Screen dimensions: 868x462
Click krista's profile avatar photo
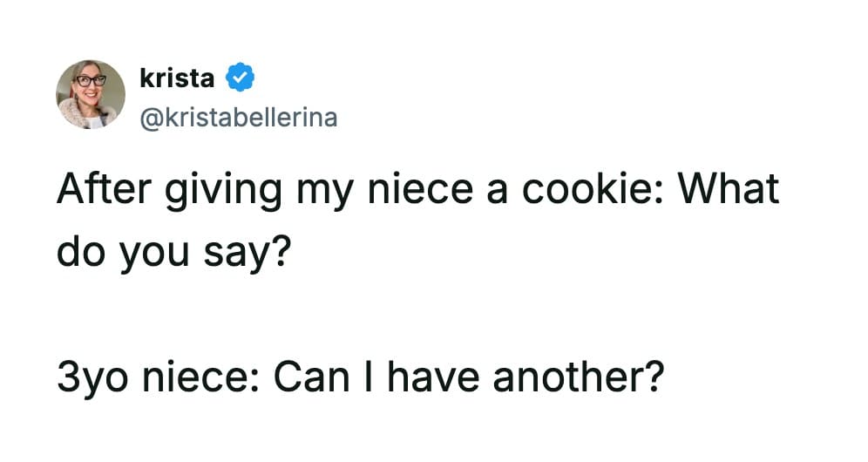click(x=91, y=95)
